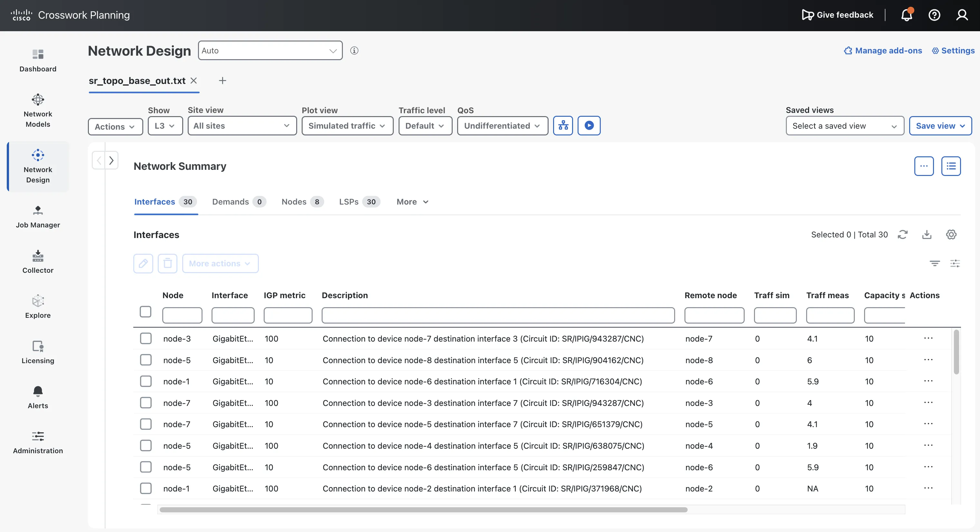This screenshot has height=532, width=980.
Task: Check the row with Circuit ID 716304
Action: click(x=146, y=381)
